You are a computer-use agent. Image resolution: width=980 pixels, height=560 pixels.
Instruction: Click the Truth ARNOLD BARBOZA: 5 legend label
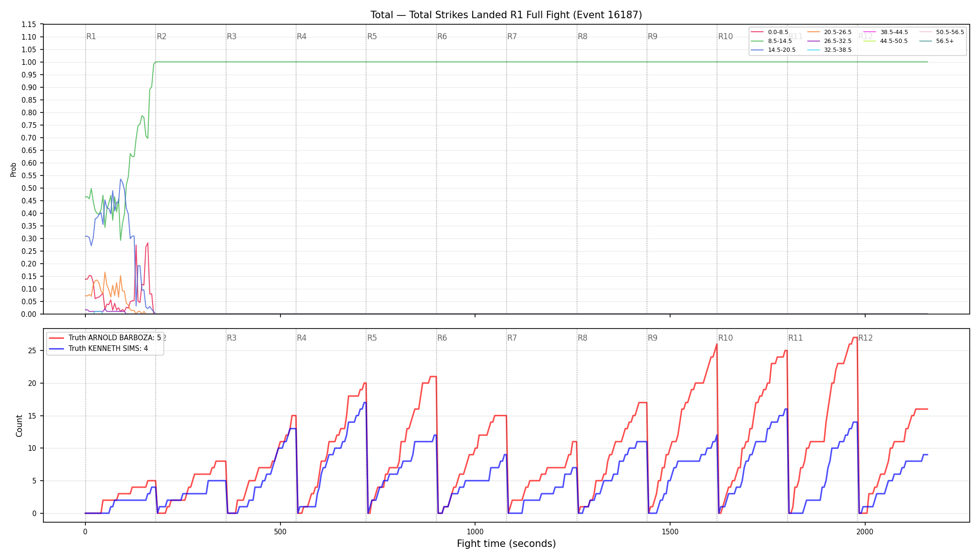pyautogui.click(x=115, y=338)
